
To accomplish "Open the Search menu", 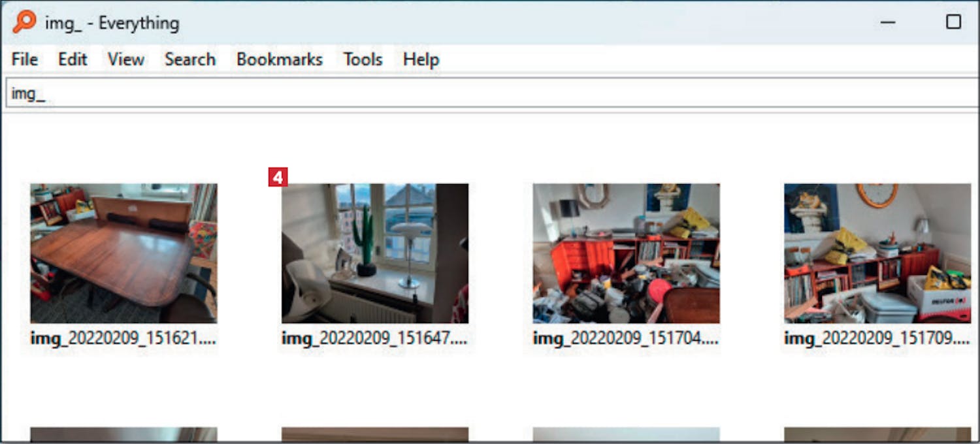I will point(190,59).
